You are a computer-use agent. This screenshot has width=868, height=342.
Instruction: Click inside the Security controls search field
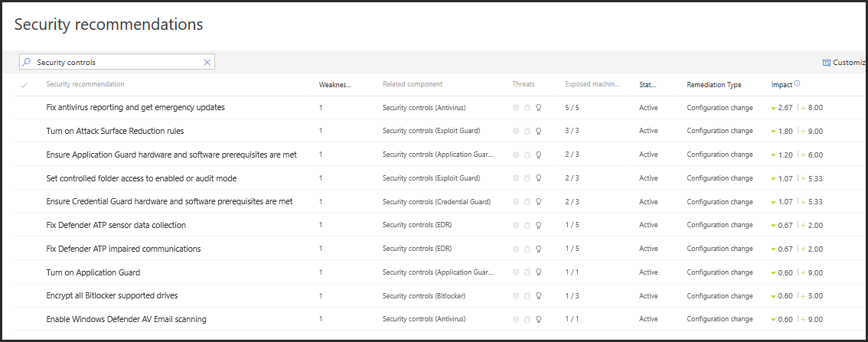(x=115, y=63)
